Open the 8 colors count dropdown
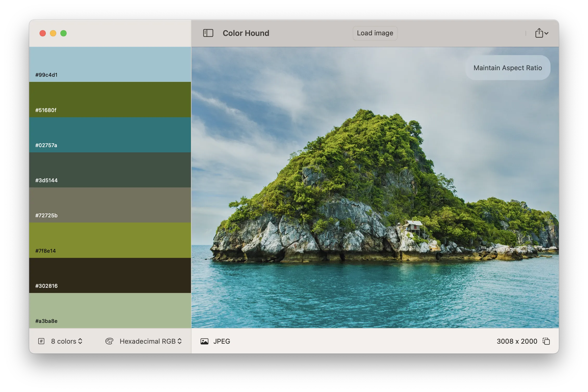 tap(67, 341)
